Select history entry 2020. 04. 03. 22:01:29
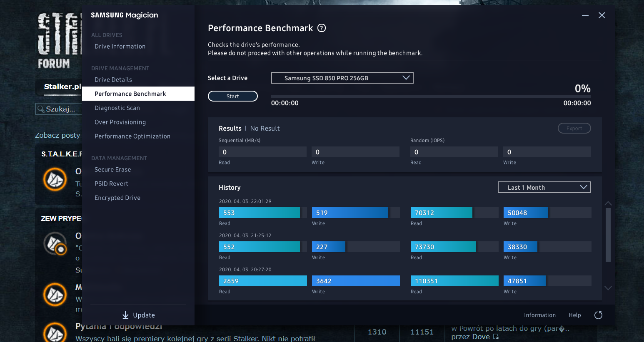 coord(245,201)
